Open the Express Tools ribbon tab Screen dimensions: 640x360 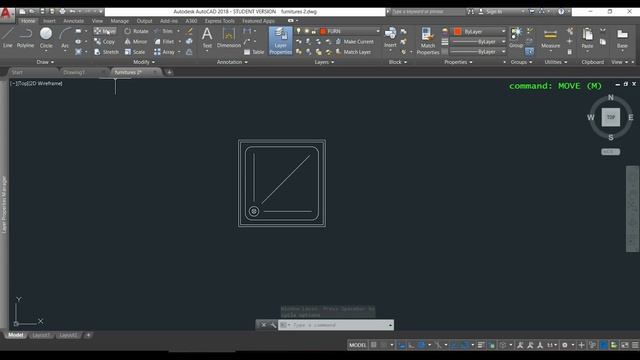[220, 21]
